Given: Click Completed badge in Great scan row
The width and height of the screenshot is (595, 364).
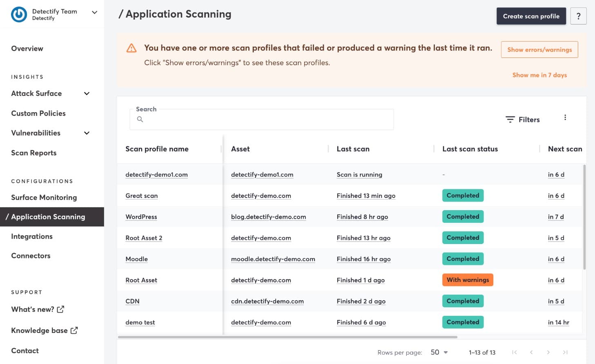Looking at the screenshot, I should click(x=463, y=195).
